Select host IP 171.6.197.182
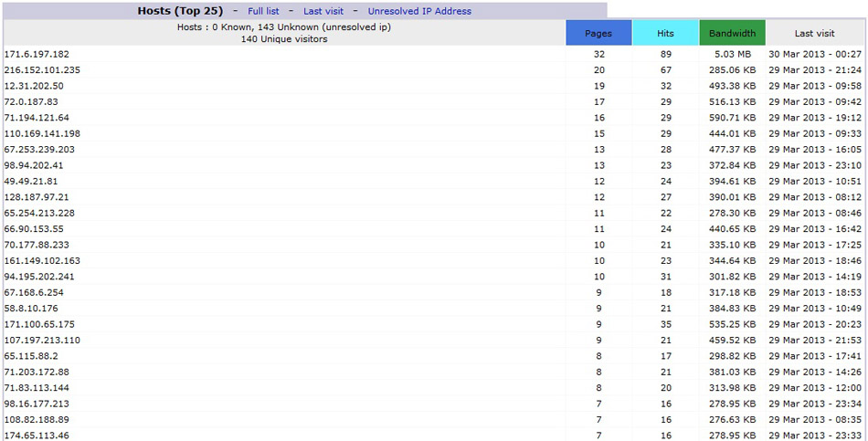This screenshot has width=868, height=441. point(37,54)
